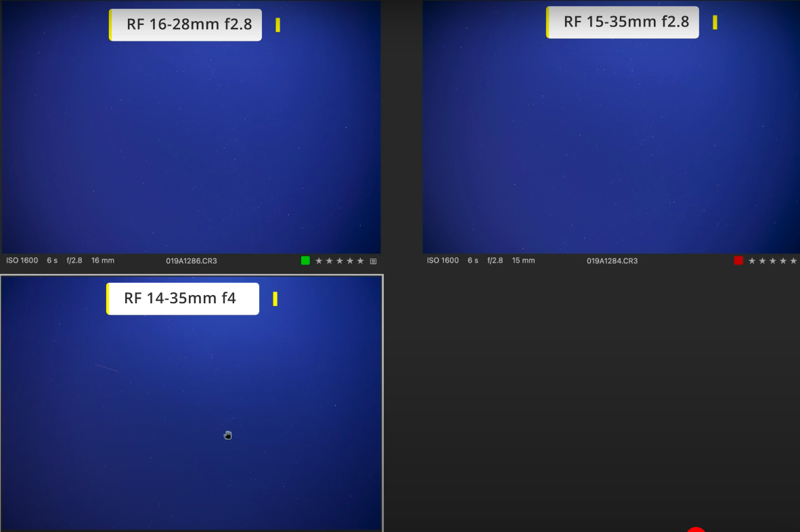The height and width of the screenshot is (532, 800).
Task: Click ISO 1600 under the 16-28mm image
Action: click(x=22, y=260)
